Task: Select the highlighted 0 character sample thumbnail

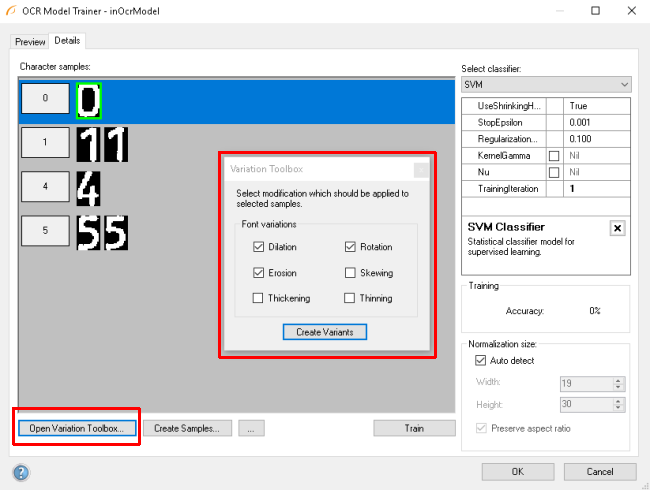Action: pos(90,98)
